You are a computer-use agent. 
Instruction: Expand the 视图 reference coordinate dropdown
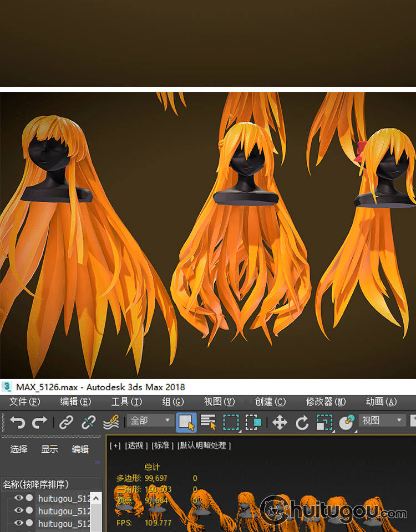(383, 421)
